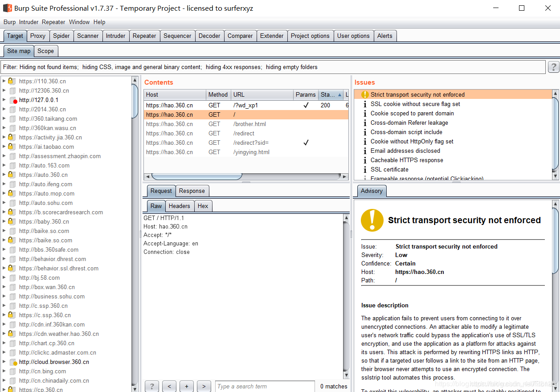Click lock icon of https://110.360.cn

point(11,81)
